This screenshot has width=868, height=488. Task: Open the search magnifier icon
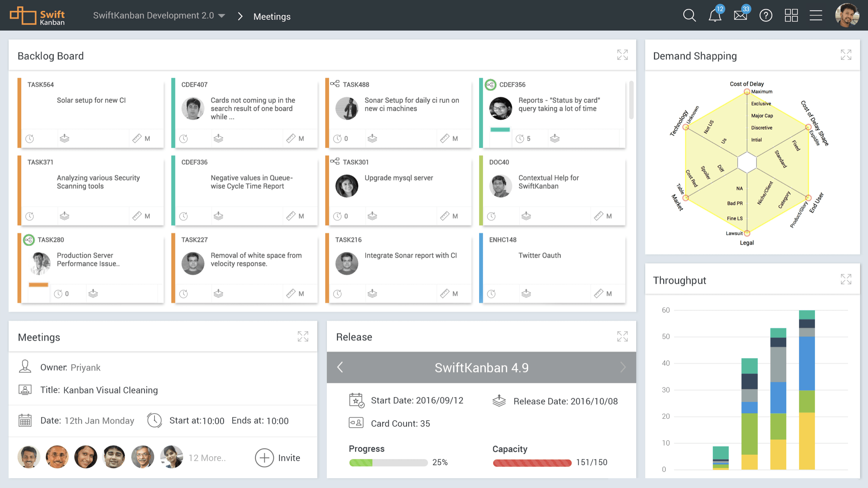click(x=689, y=16)
